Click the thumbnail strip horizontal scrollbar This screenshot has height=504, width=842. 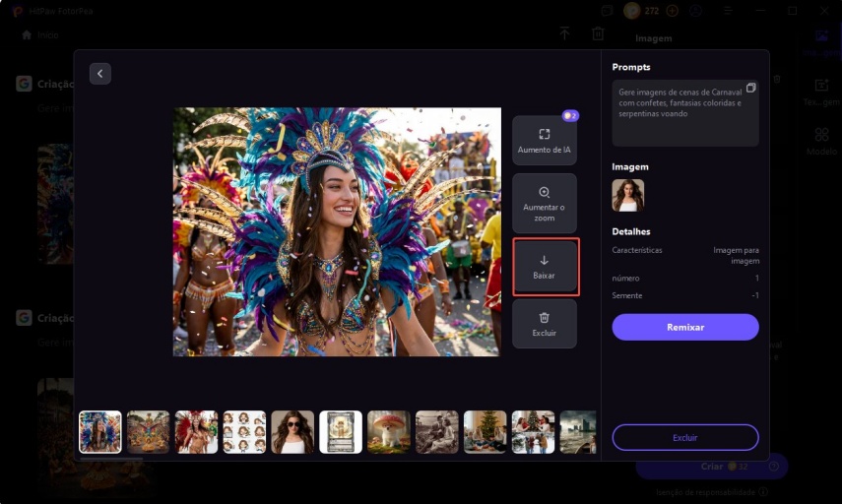pos(111,459)
